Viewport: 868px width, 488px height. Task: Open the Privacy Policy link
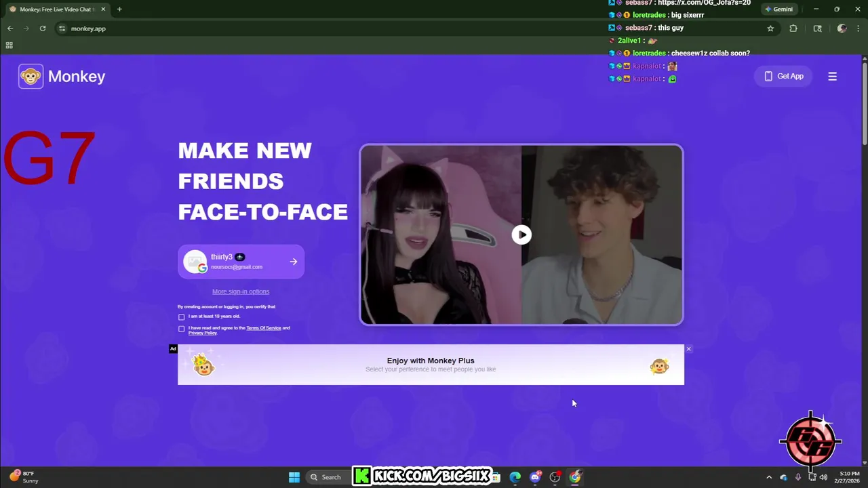202,333
